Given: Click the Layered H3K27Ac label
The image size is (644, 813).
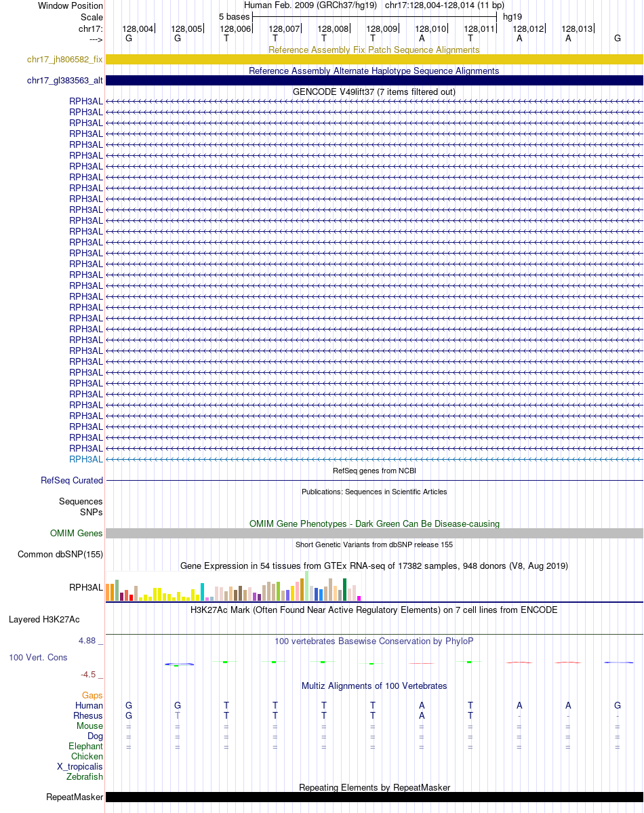Looking at the screenshot, I should click(x=44, y=620).
